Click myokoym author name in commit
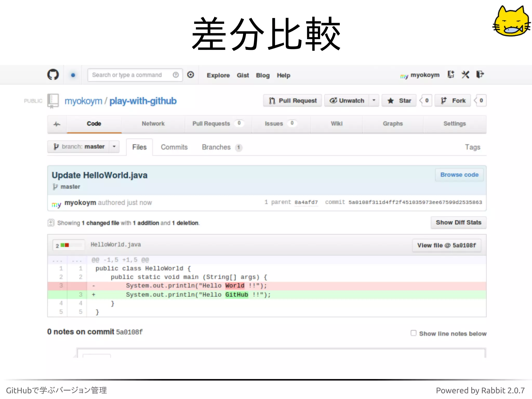 pos(80,203)
